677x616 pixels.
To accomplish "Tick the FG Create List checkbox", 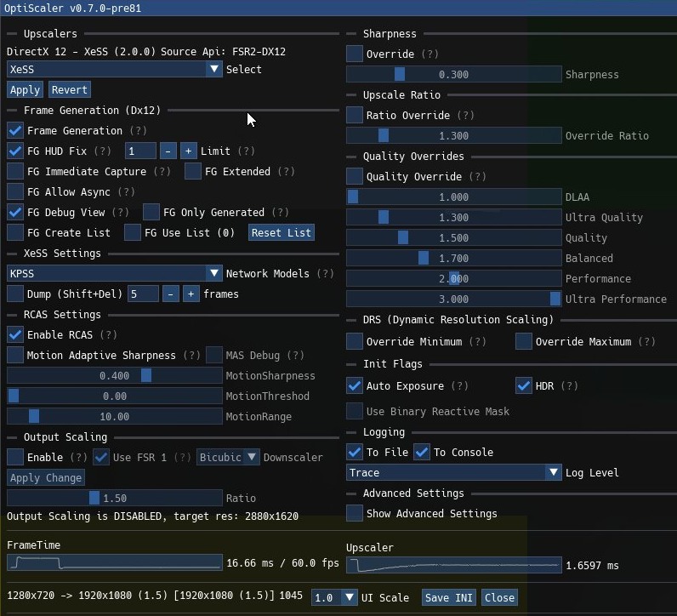I will pos(15,233).
